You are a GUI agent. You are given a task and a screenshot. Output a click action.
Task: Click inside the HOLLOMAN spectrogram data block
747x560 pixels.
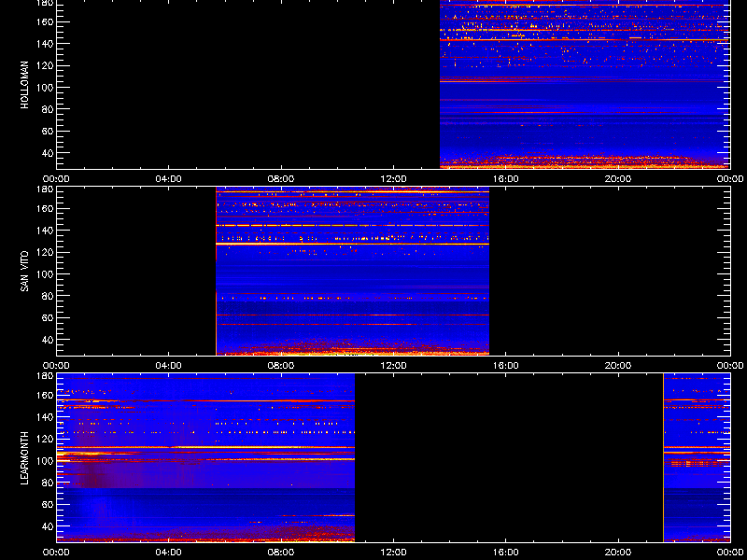(585, 84)
